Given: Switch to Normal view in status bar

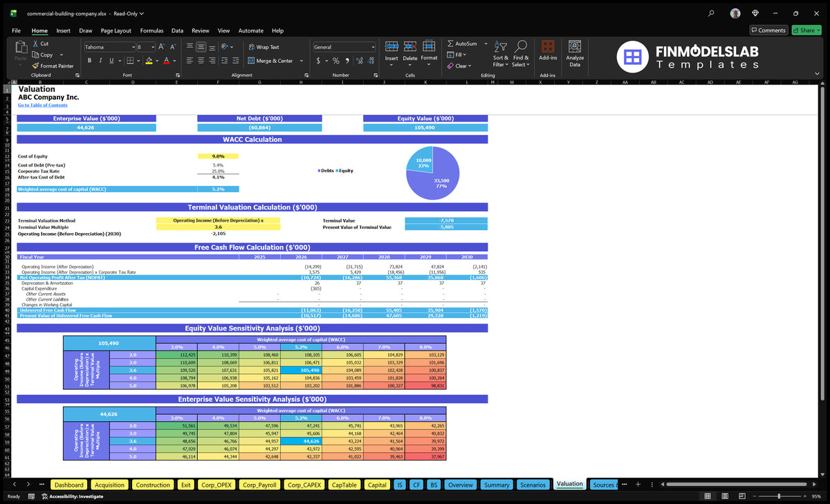Looking at the screenshot, I should pos(708,496).
